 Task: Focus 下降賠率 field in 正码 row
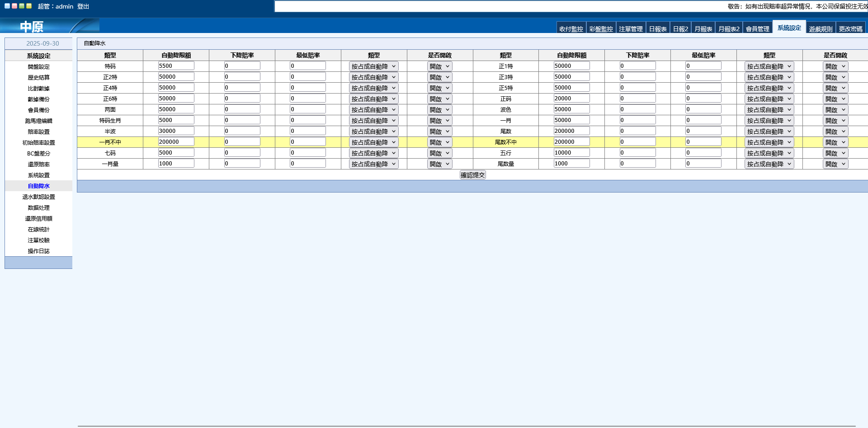(x=637, y=99)
